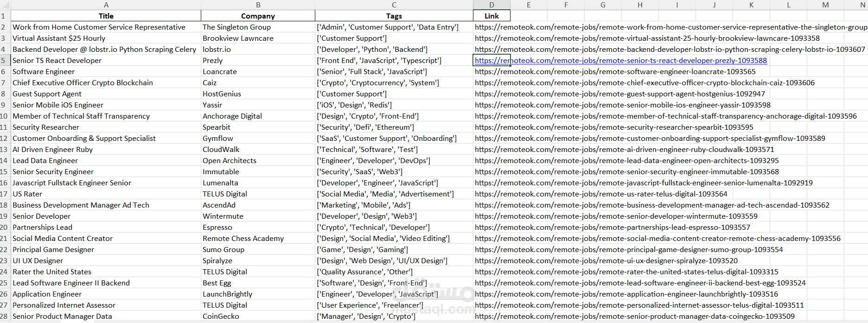The height and width of the screenshot is (323, 868).
Task: Select column A header
Action: [x=106, y=5]
